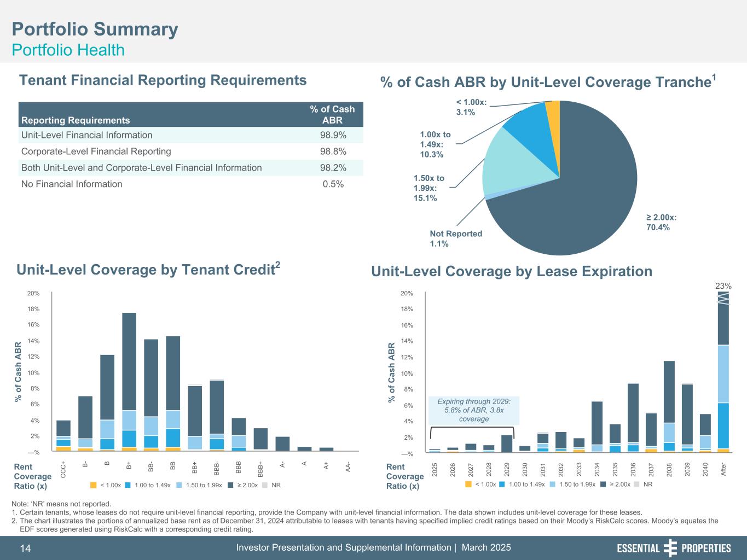Click the 'Expiring through 2029' callout box
The height and width of the screenshot is (560, 747).
pyautogui.click(x=474, y=410)
